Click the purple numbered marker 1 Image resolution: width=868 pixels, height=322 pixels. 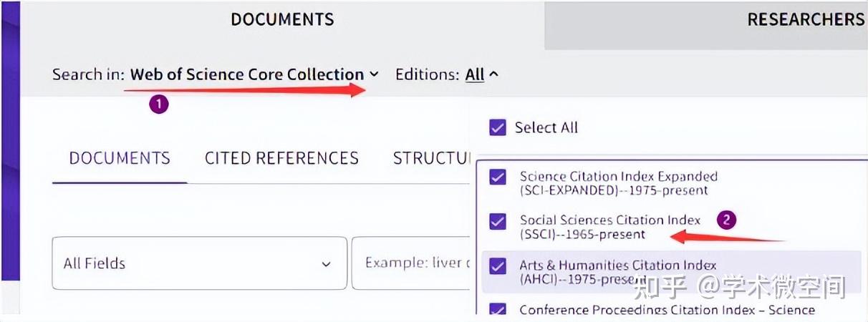click(x=158, y=104)
